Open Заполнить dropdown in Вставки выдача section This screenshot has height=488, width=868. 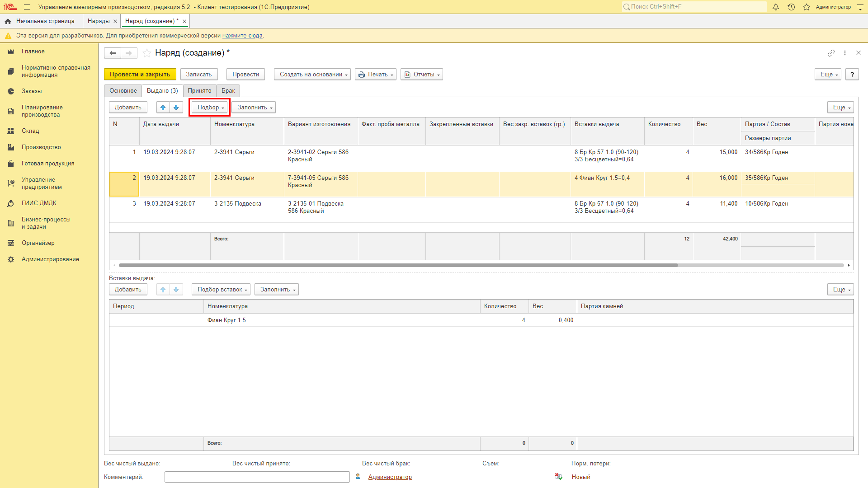(277, 290)
